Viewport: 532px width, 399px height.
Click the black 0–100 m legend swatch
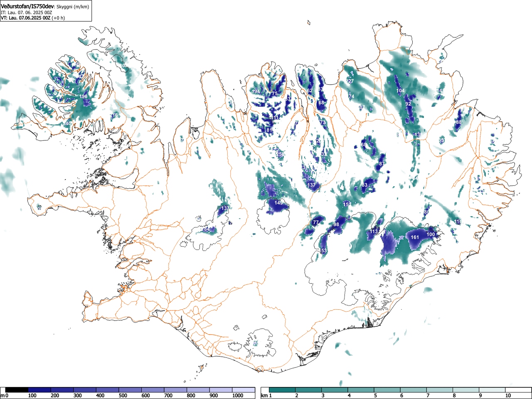[17, 390]
